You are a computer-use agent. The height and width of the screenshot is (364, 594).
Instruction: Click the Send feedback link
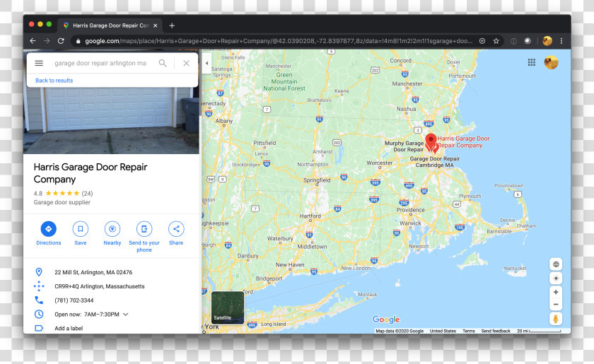pos(496,331)
